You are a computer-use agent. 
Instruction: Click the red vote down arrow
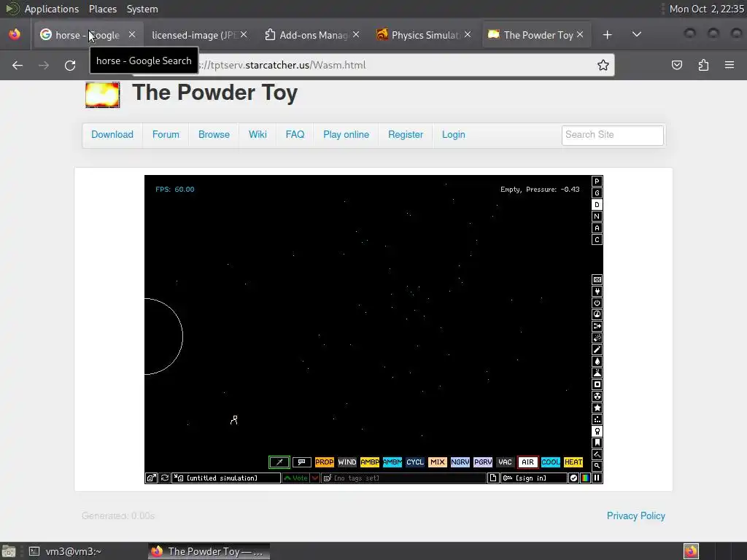click(x=315, y=478)
